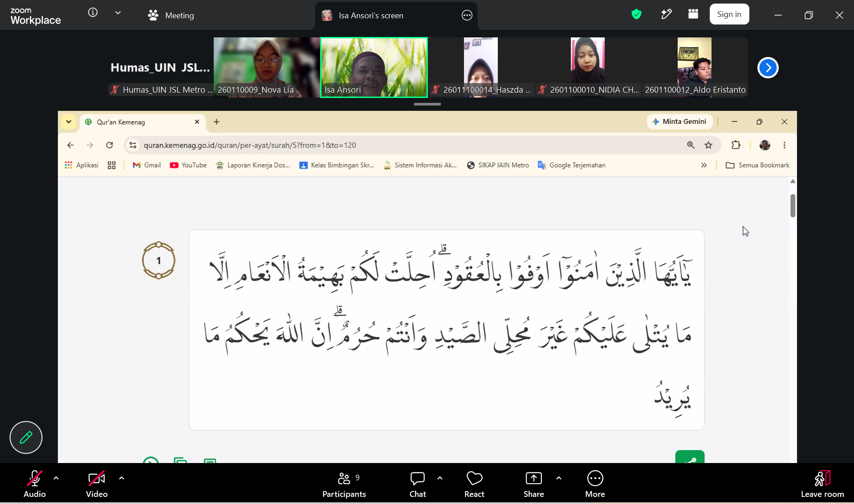Open the Chat panel

coord(418,484)
